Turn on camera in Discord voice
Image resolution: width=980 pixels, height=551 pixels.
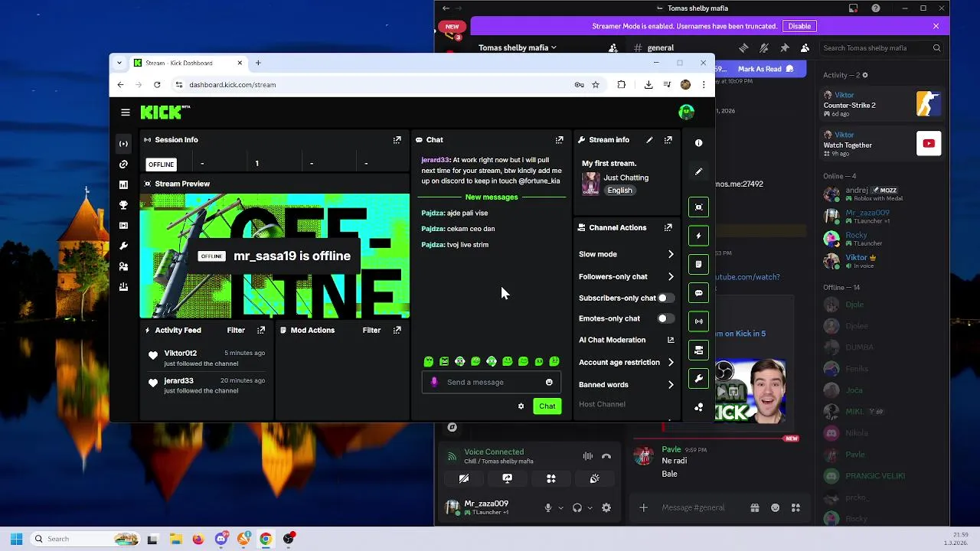coord(464,478)
